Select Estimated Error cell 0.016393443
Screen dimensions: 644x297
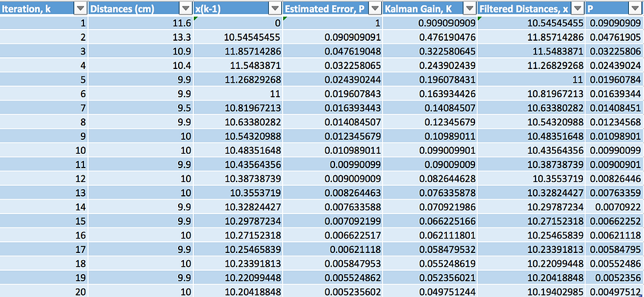click(333, 108)
